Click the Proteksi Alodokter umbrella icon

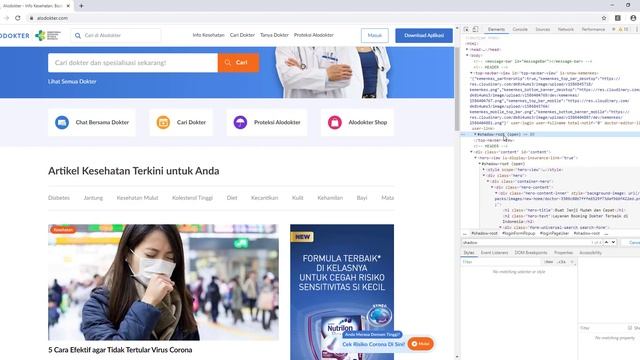coord(240,122)
